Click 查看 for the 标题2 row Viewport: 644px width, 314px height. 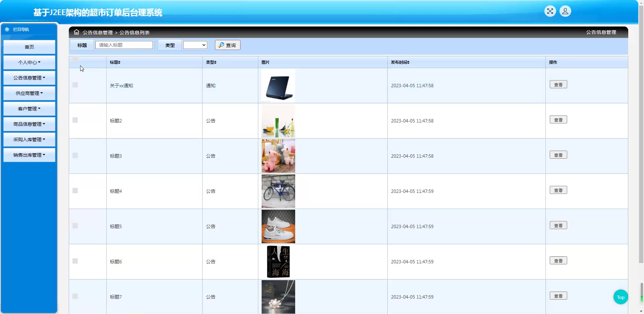pyautogui.click(x=558, y=120)
